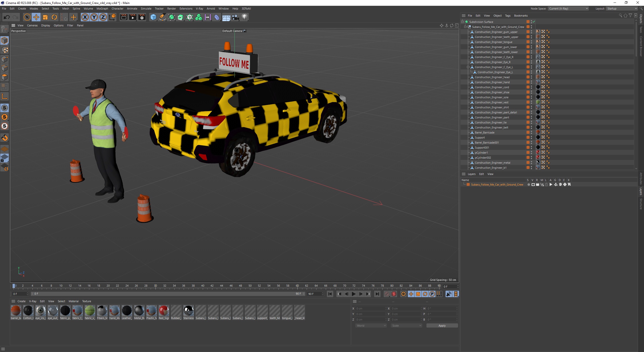Toggle the X axis lock
The width and height of the screenshot is (644, 352).
[x=85, y=17]
